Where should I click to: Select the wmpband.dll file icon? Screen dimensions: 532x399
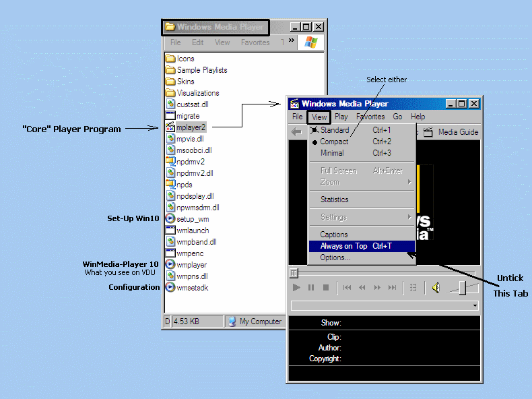pyautogui.click(x=170, y=242)
